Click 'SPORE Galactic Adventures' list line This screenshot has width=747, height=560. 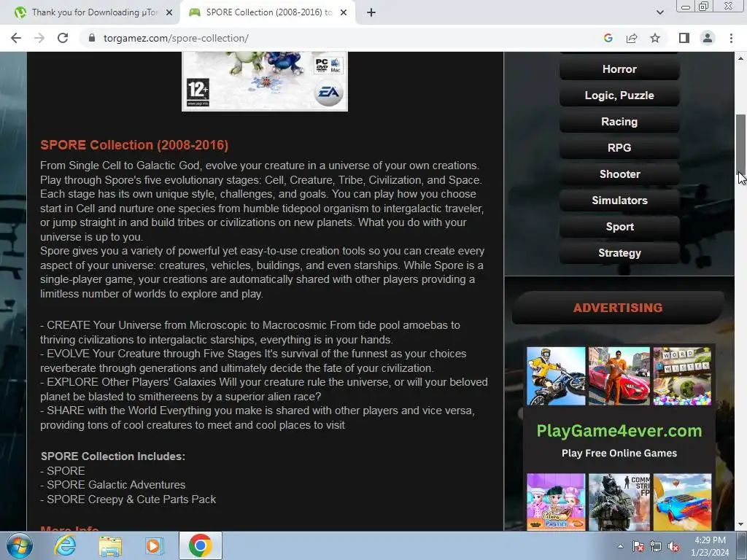(113, 485)
